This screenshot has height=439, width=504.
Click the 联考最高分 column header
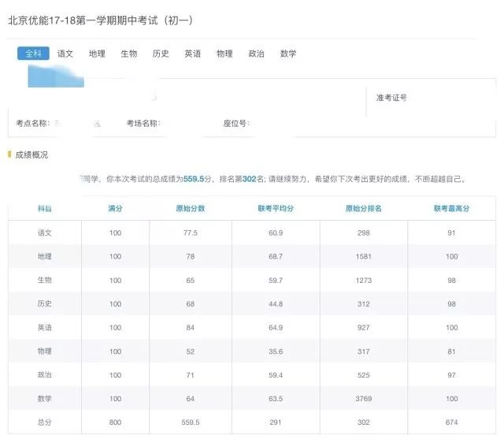pyautogui.click(x=451, y=209)
